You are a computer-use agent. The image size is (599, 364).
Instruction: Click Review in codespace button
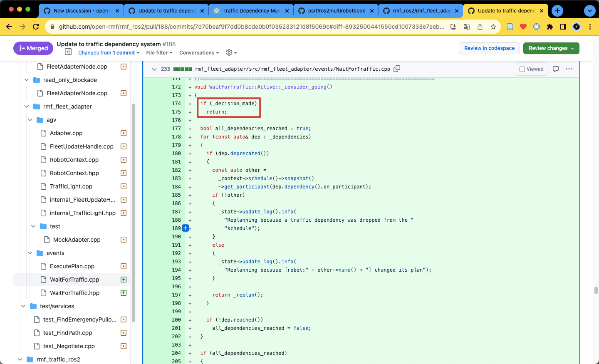(489, 48)
